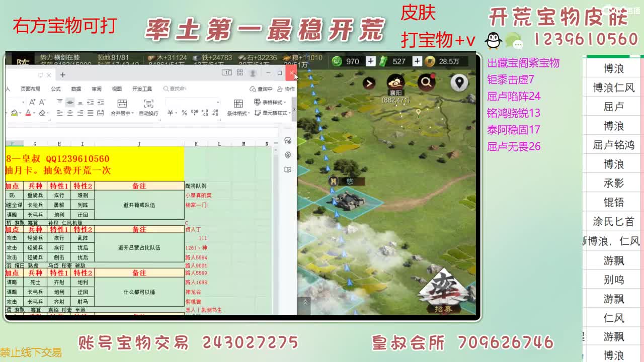Click the 查询中 cloud status button
The width and height of the screenshot is (644, 362).
(261, 89)
